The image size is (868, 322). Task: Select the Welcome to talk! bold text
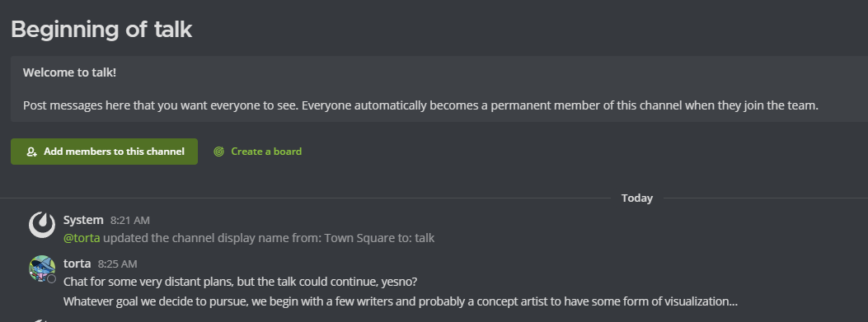[x=70, y=72]
